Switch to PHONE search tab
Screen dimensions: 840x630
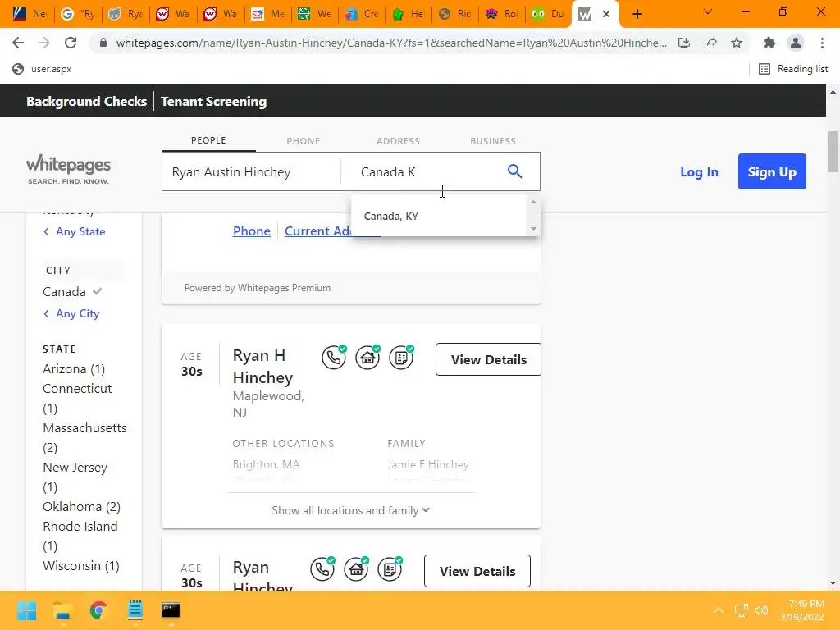point(304,141)
